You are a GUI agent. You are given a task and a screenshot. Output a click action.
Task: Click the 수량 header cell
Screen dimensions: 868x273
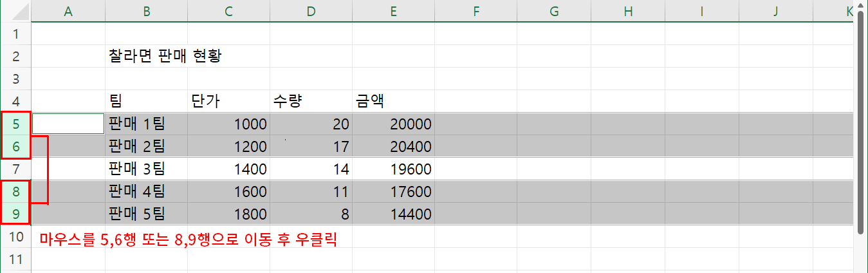click(x=311, y=101)
